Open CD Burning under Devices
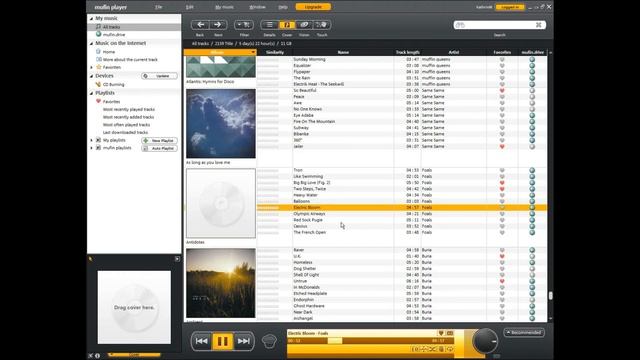Viewport: 640px width, 360px height. (x=113, y=84)
